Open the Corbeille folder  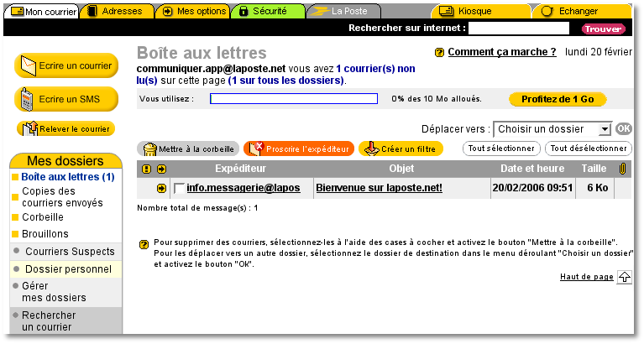pos(43,217)
